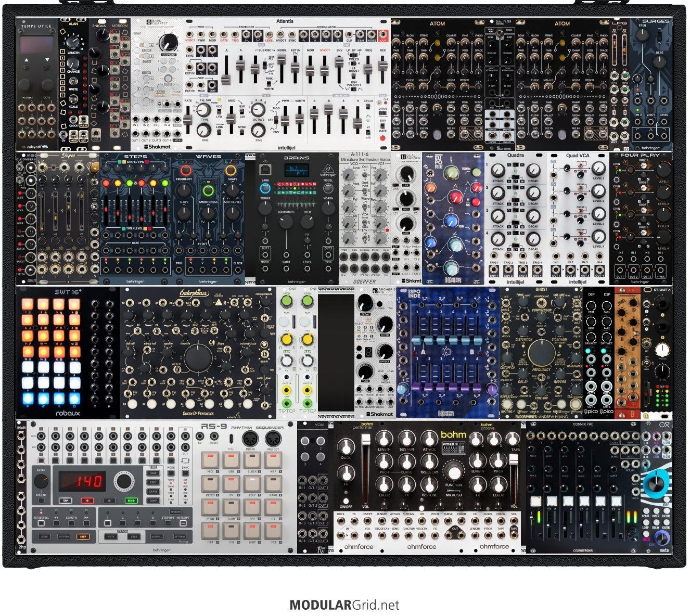Toggle AUTOFILL on the RS-9

point(157,536)
